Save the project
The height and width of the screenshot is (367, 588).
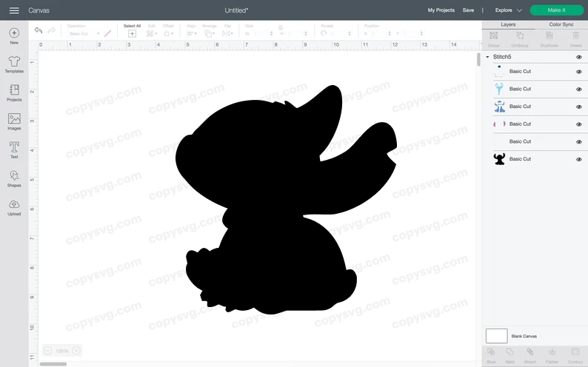coord(468,10)
